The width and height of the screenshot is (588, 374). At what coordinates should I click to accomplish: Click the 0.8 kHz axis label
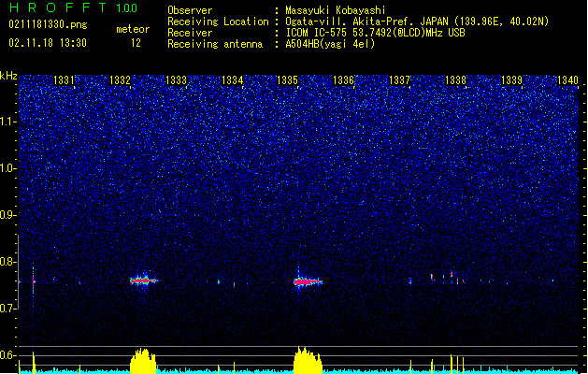click(x=8, y=262)
